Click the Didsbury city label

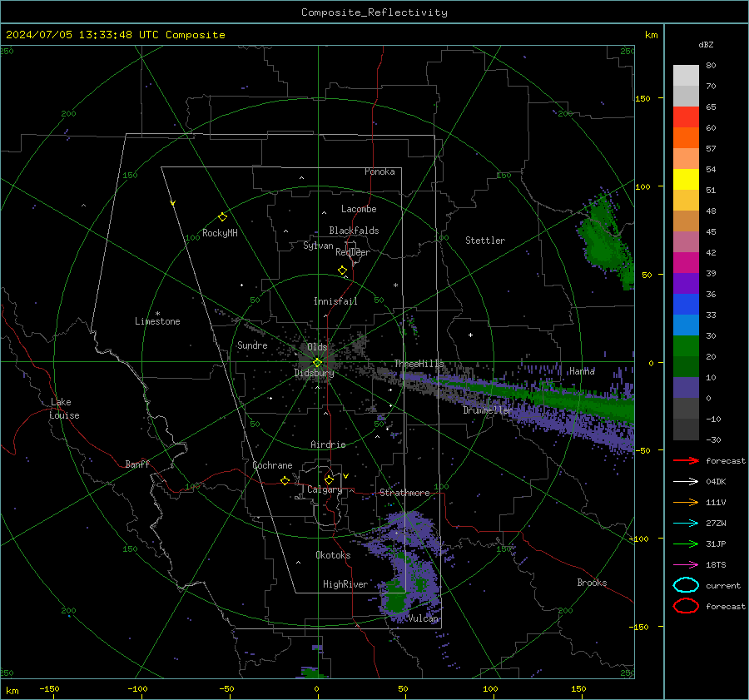[x=314, y=373]
